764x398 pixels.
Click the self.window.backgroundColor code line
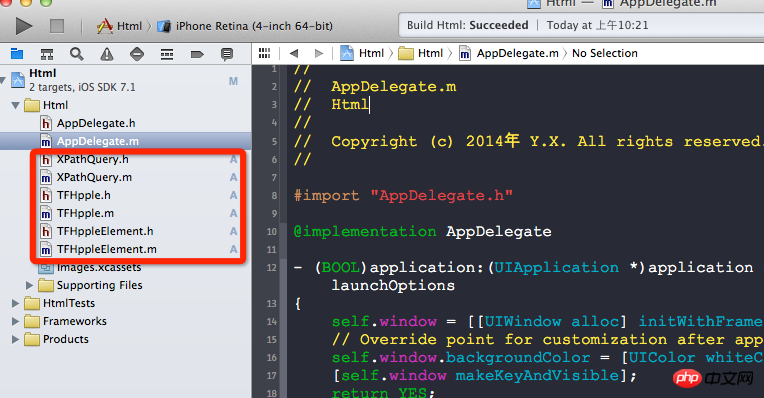547,358
